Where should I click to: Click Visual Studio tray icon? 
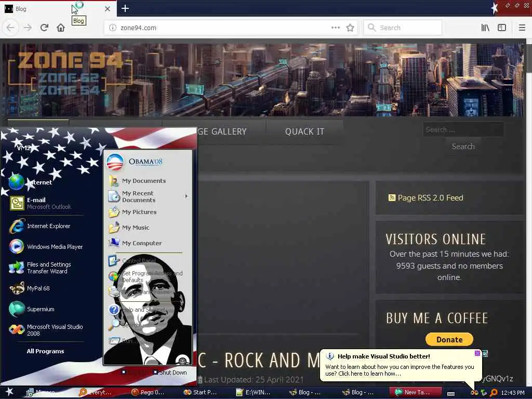coord(474,393)
